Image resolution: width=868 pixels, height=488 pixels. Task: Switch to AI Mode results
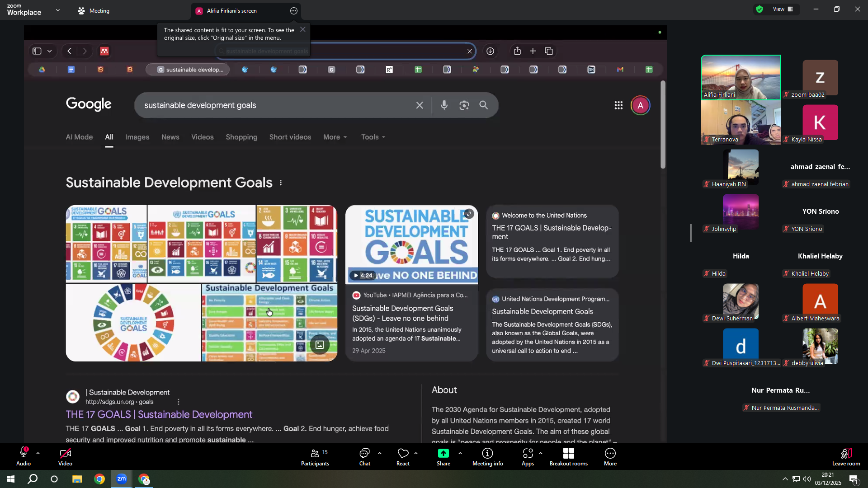[x=79, y=137]
